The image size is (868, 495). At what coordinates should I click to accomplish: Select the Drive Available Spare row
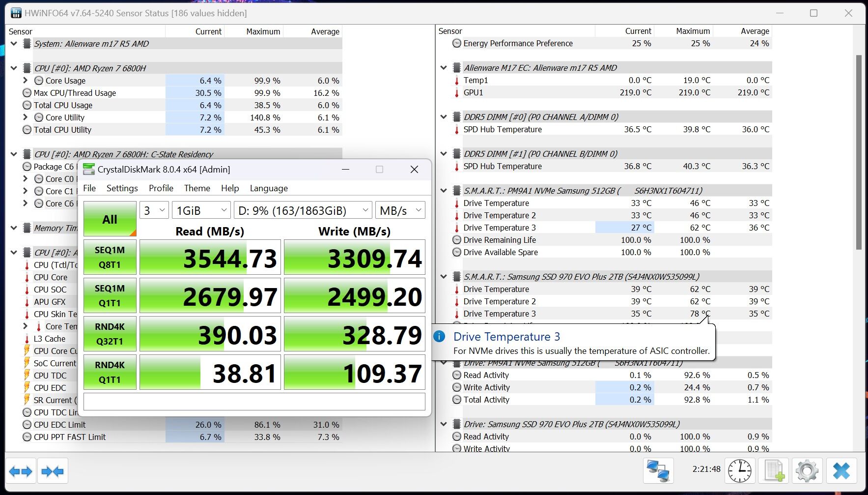click(612, 252)
